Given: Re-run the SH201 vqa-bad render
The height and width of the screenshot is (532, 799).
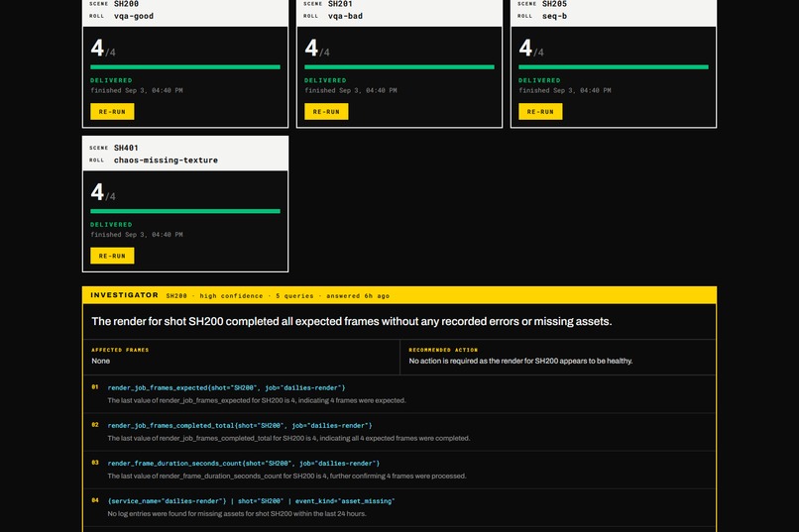Looking at the screenshot, I should (x=326, y=112).
